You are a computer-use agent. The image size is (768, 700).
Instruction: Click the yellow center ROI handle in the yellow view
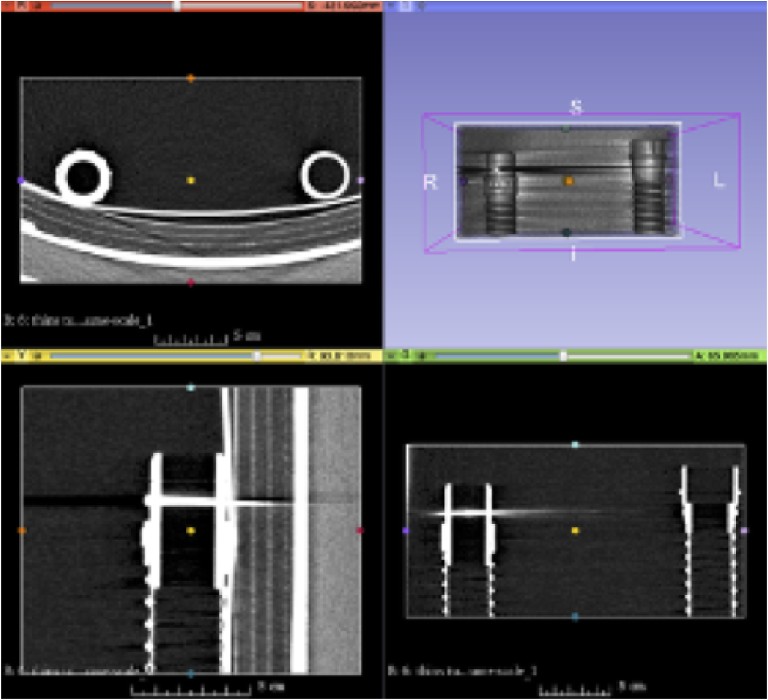(x=191, y=530)
